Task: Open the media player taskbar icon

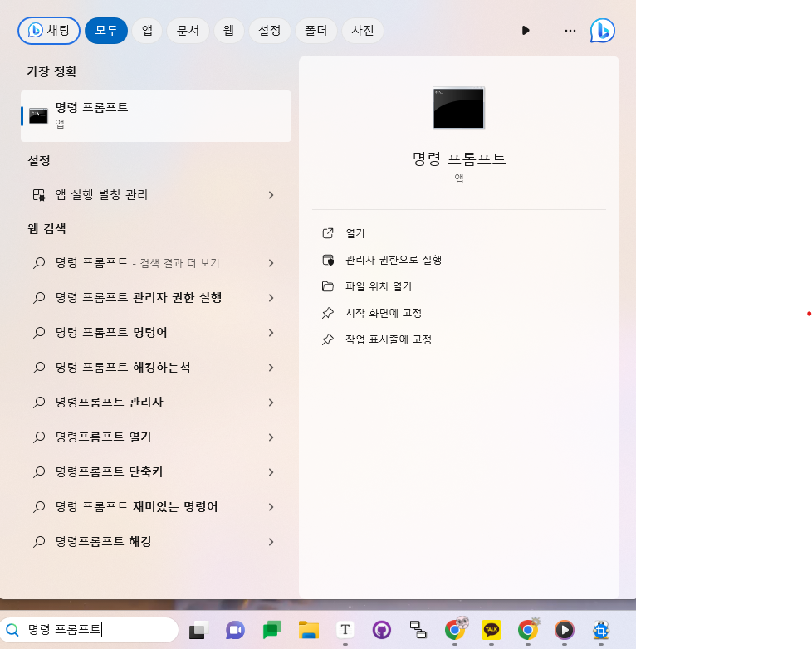Action: tap(565, 630)
